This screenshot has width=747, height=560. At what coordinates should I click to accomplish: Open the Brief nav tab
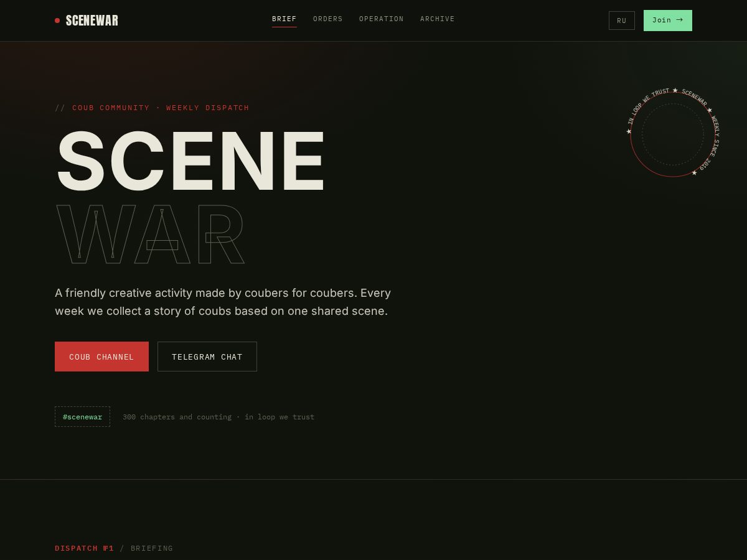pos(284,19)
